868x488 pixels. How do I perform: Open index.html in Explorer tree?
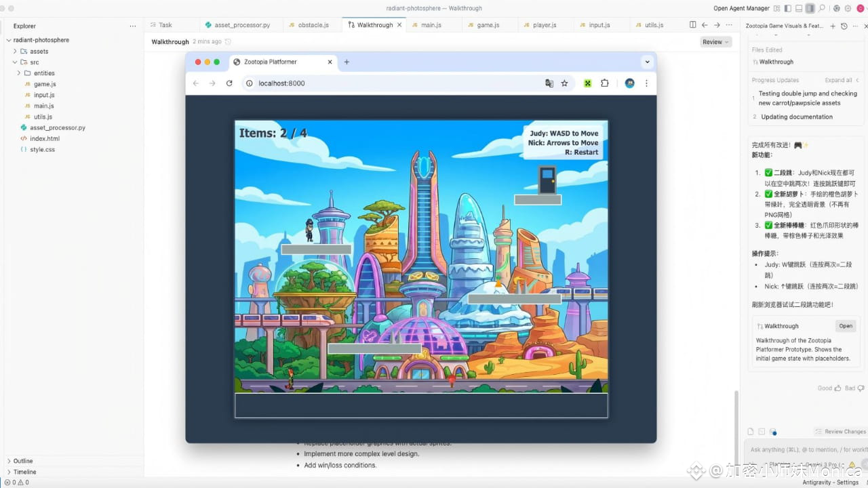pyautogui.click(x=44, y=138)
